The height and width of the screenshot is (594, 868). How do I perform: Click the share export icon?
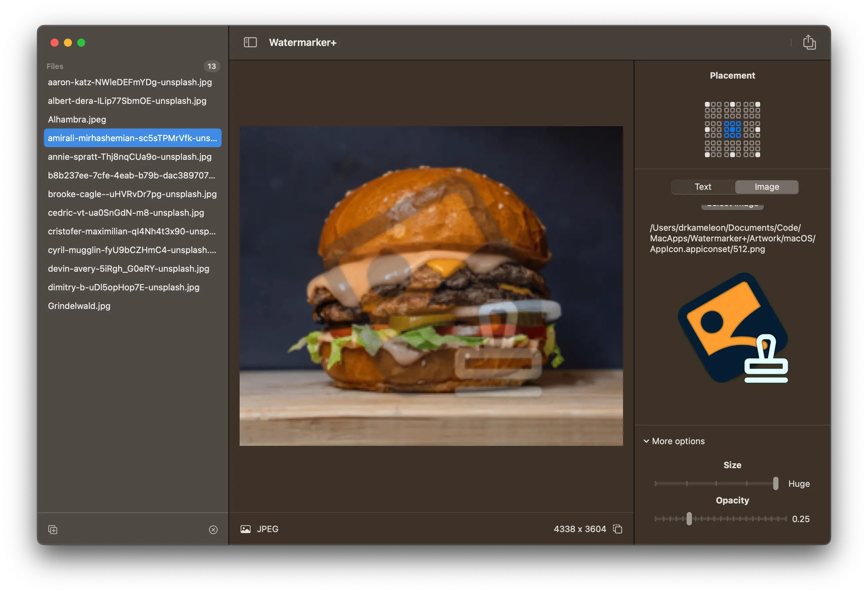[809, 42]
